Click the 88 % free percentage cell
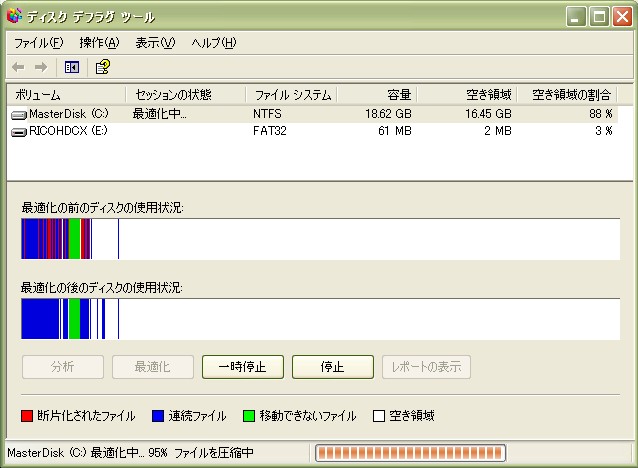Image resolution: width=638 pixels, height=468 pixels. [x=601, y=114]
